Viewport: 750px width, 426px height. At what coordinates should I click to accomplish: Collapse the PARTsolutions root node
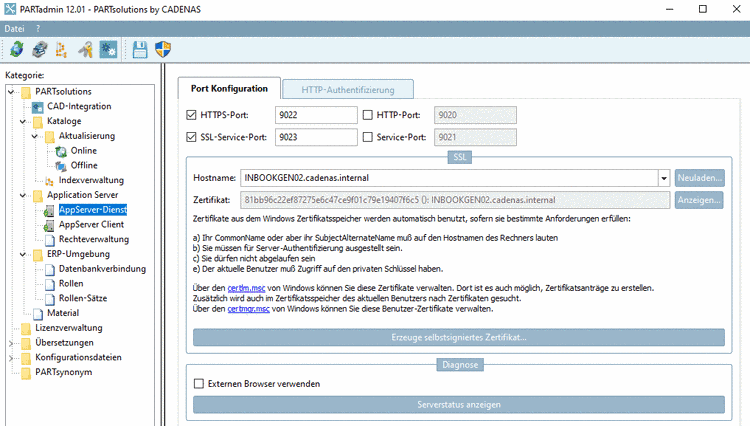(x=11, y=91)
